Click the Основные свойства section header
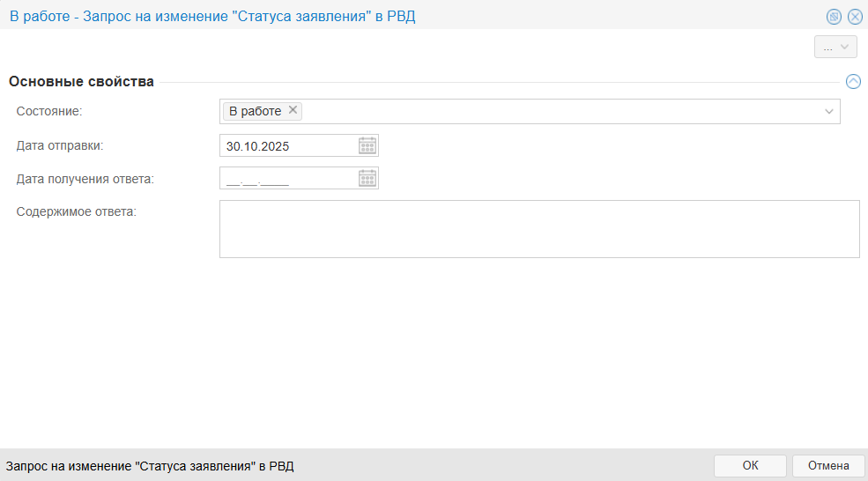This screenshot has height=481, width=868. pyautogui.click(x=81, y=82)
